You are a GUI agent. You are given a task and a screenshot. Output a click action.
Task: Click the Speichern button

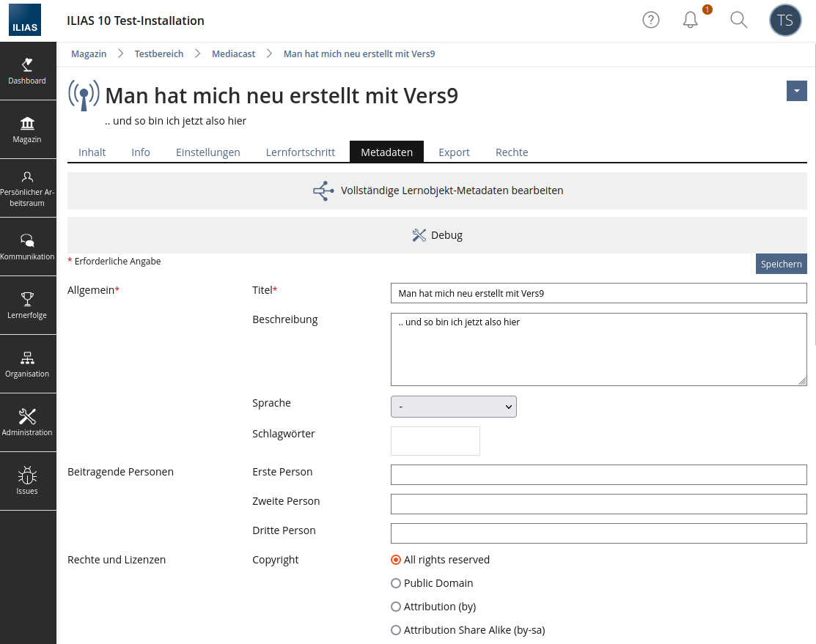click(781, 264)
